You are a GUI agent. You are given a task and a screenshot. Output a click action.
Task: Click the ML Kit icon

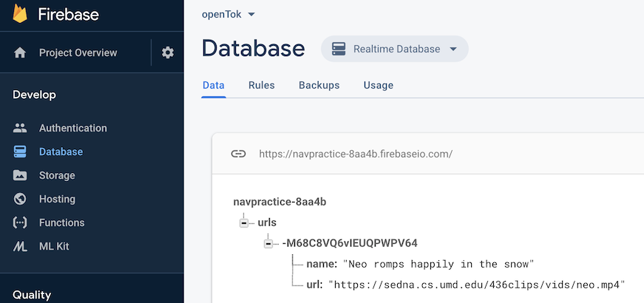(x=20, y=246)
